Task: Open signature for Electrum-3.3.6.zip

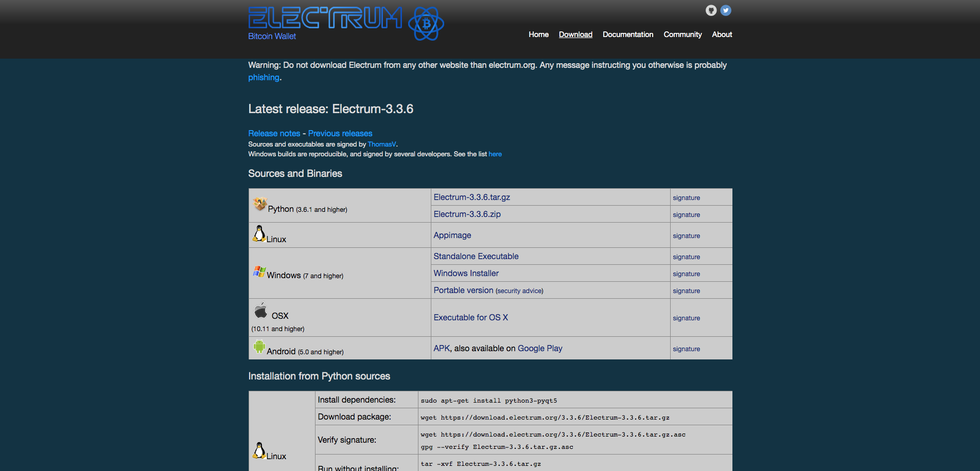Action: point(686,215)
